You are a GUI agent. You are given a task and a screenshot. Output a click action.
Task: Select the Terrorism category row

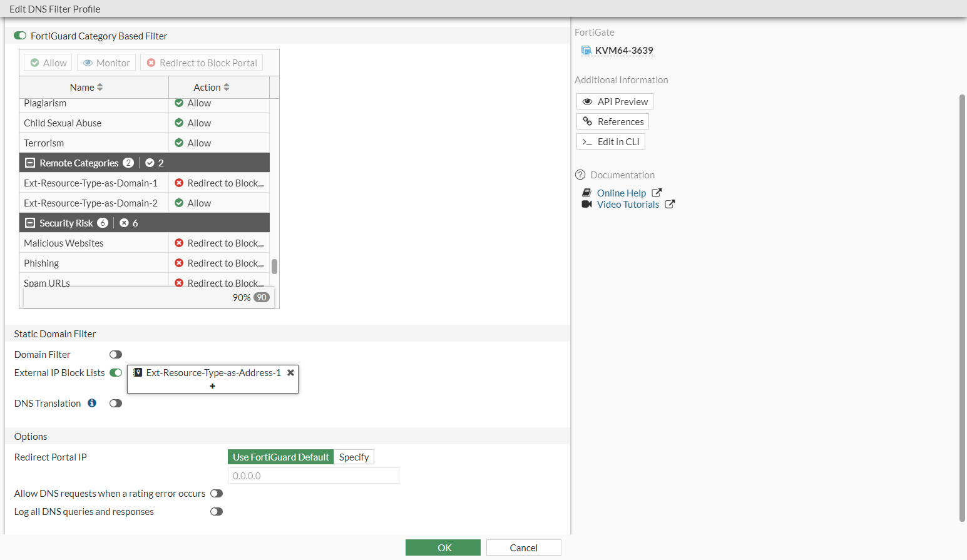pyautogui.click(x=145, y=143)
